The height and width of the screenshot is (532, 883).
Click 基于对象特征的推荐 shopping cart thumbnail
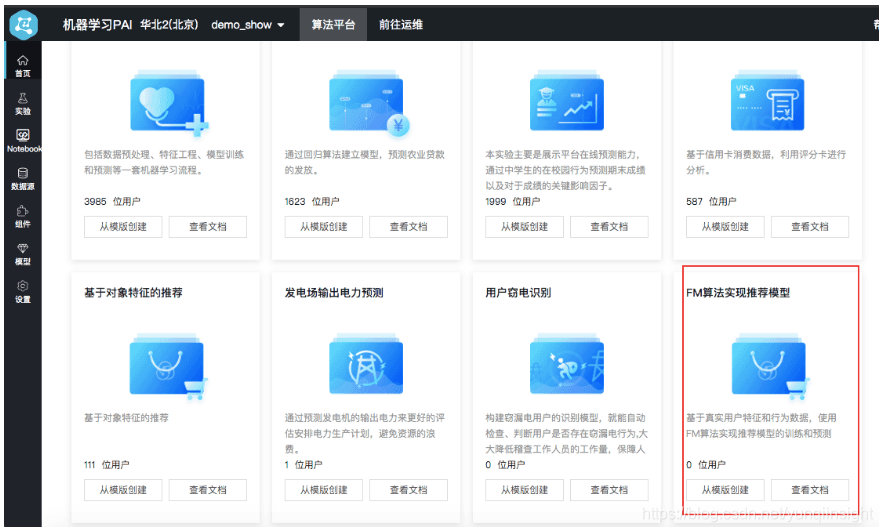[168, 366]
